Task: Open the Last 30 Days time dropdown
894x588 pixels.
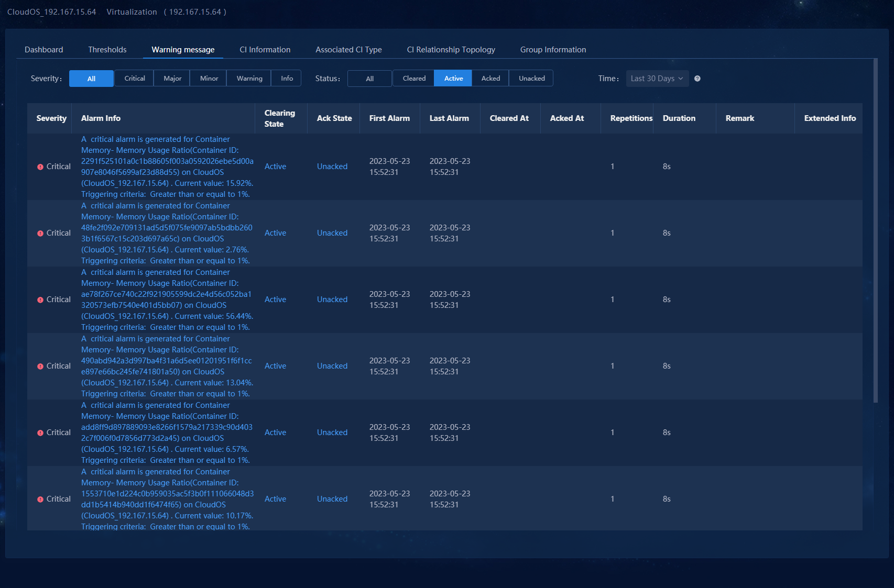Action: pos(657,79)
